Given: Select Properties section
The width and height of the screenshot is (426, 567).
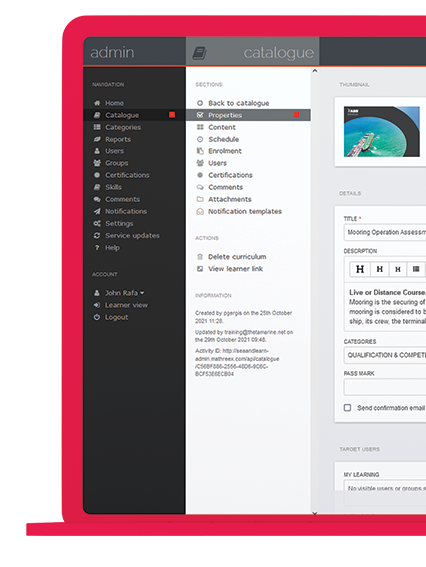Looking at the screenshot, I should pyautogui.click(x=248, y=115).
